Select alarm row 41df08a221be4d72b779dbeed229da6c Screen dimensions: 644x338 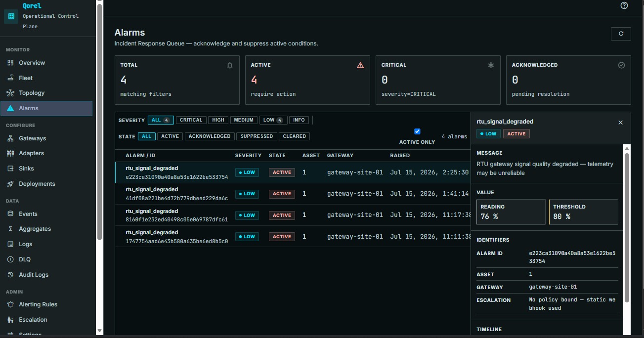pyautogui.click(x=293, y=194)
